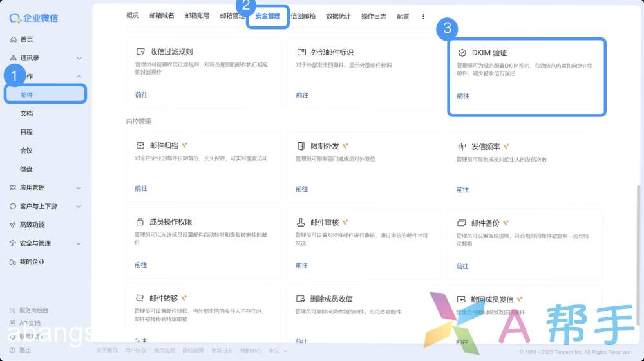Click the 收信过滤规则 filter icon
This screenshot has height=361, width=644.
coord(140,52)
